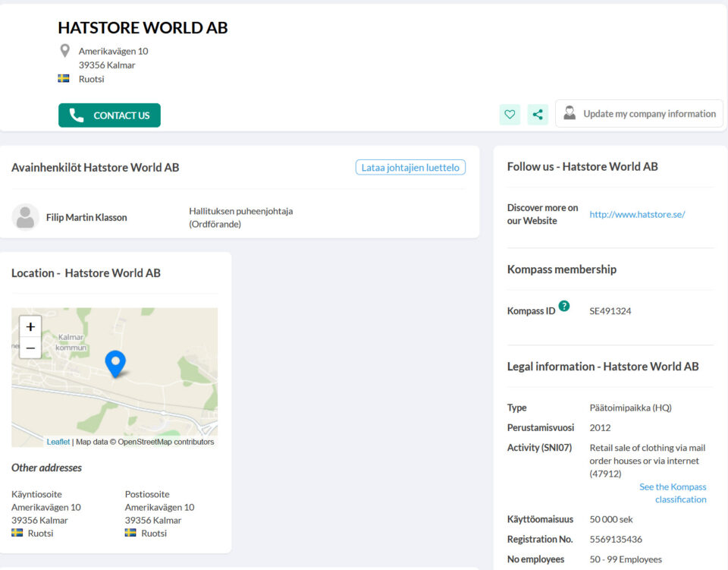Click the Follow us - Hatstore World AB heading
Image resolution: width=728 pixels, height=570 pixels.
click(x=582, y=166)
